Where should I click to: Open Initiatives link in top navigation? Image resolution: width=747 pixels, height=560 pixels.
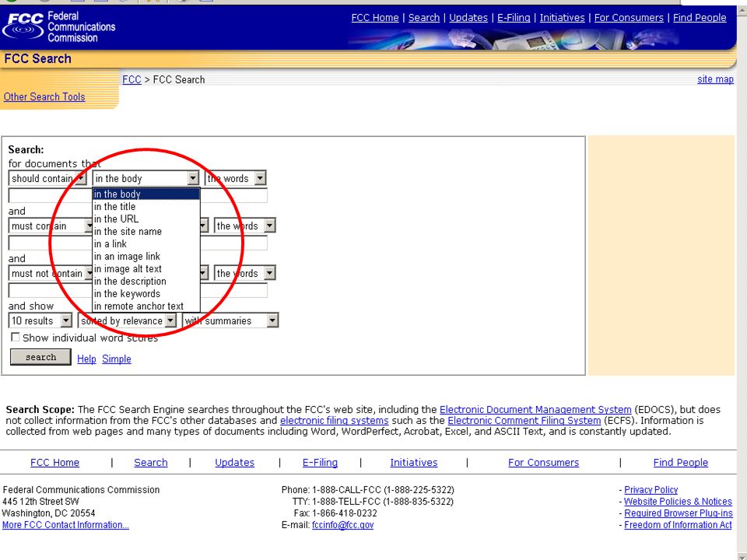pos(562,18)
